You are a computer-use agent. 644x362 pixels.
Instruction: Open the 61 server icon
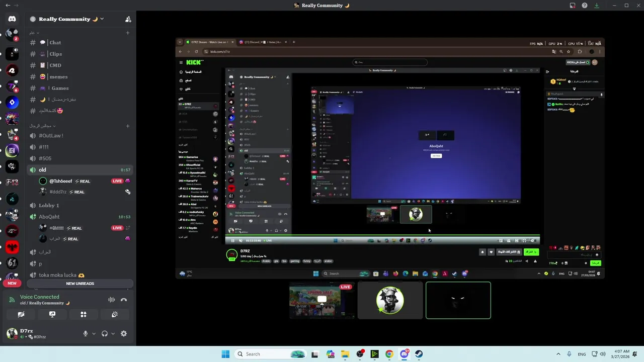[12, 263]
